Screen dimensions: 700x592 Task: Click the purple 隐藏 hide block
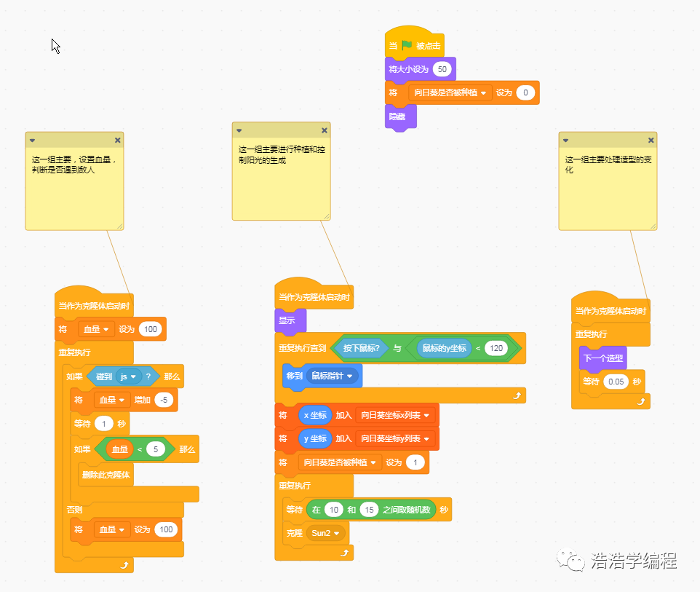(x=400, y=117)
